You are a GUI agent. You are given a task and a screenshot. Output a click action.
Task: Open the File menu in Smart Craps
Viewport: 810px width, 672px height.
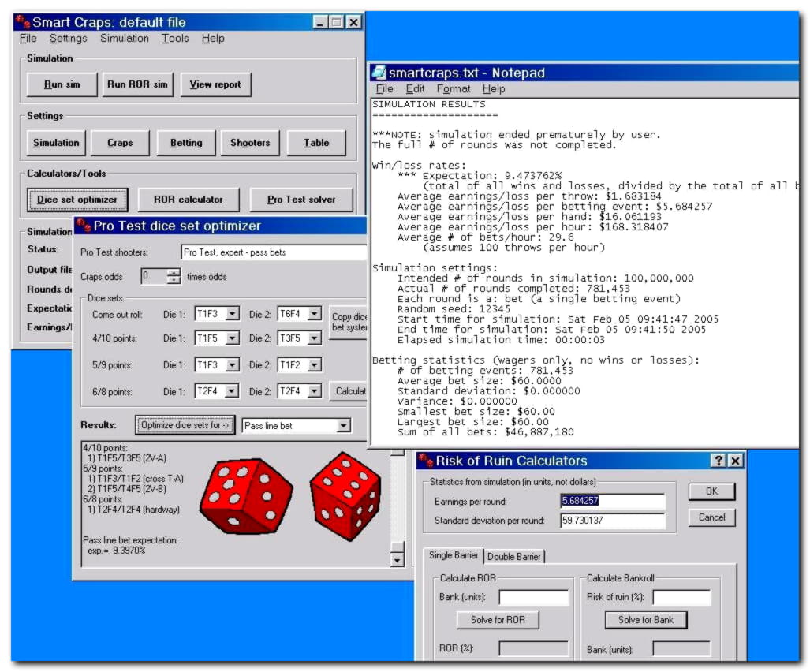28,38
